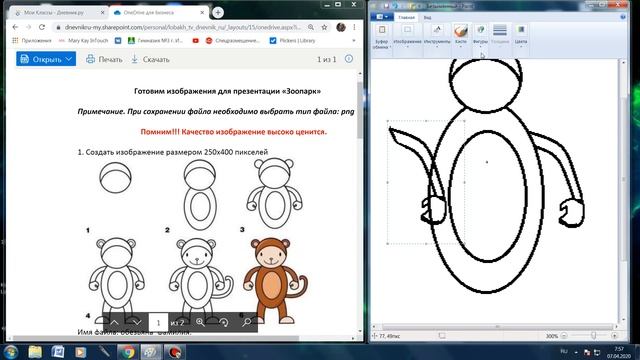The image size is (640, 360).
Task: Click the page number field in viewer
Action: (158, 322)
